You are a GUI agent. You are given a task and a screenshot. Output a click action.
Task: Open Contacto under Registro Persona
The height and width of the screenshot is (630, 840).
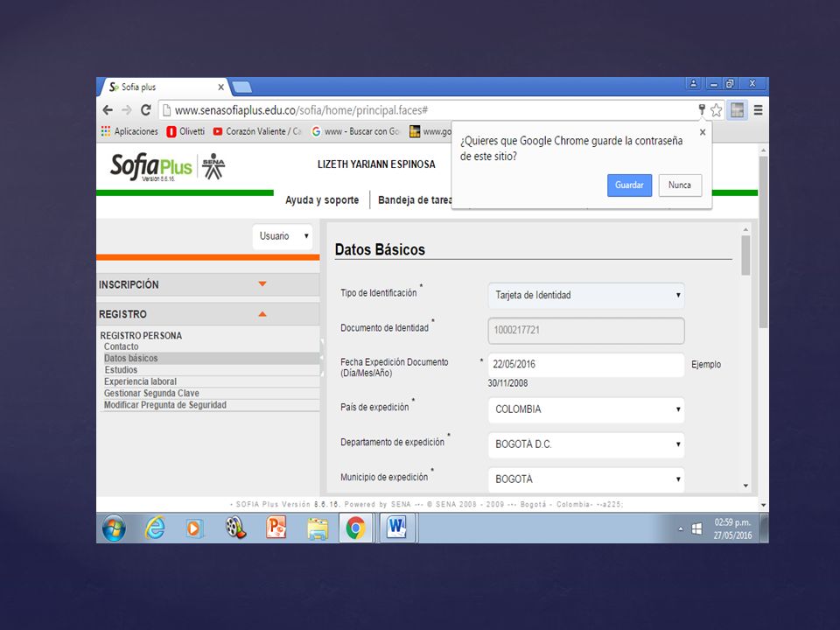pos(121,346)
